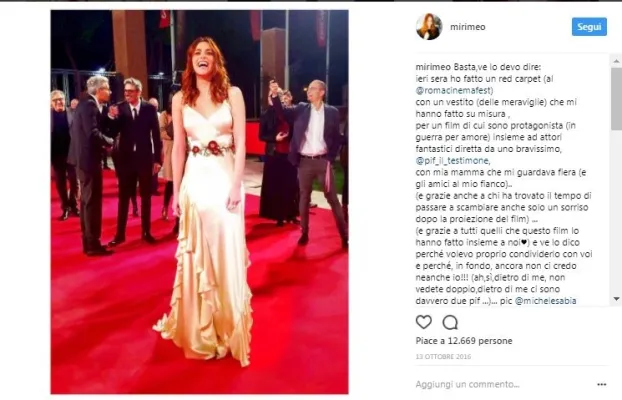Open the mirimeo profile picture avatar
This screenshot has height=400, width=622.
(429, 27)
